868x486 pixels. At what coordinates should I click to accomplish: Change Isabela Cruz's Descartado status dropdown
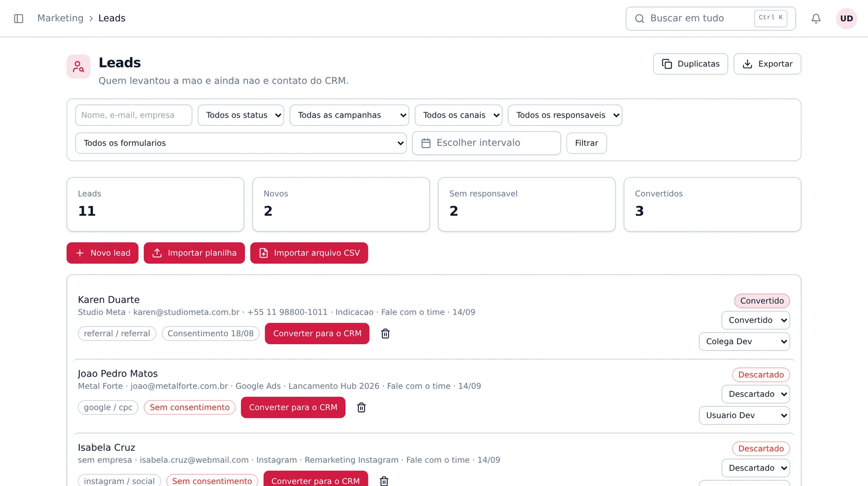coord(756,468)
